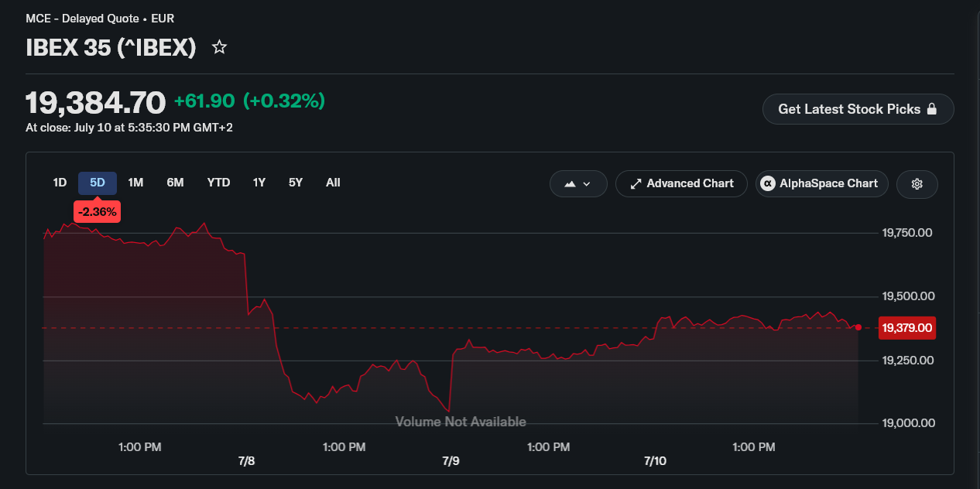Viewport: 980px width, 489px height.
Task: Click the red current price dot on chart
Action: tap(858, 327)
